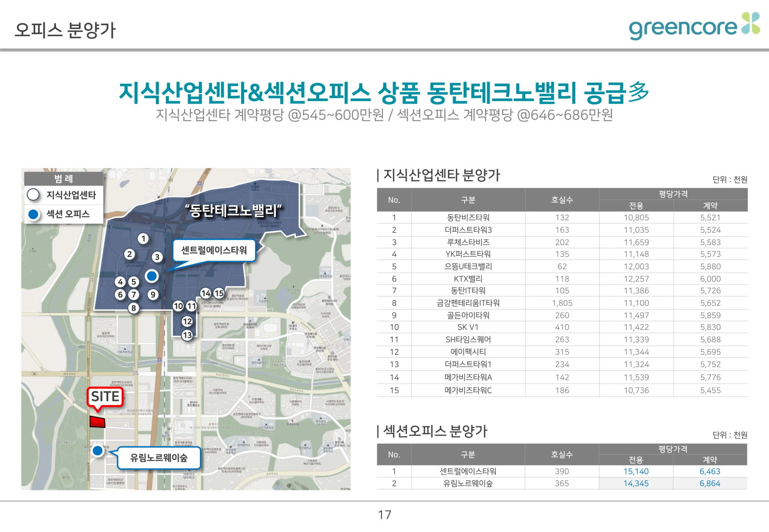Click map marker number 12
Screen dimensions: 769x532
click(x=187, y=321)
